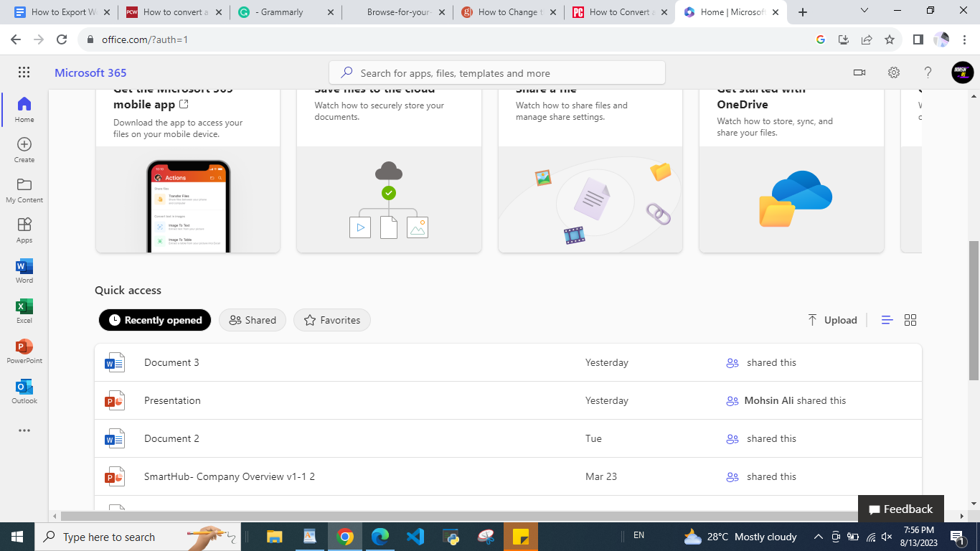Viewport: 980px width, 551px height.
Task: Show the Favorites files filter
Action: click(331, 320)
